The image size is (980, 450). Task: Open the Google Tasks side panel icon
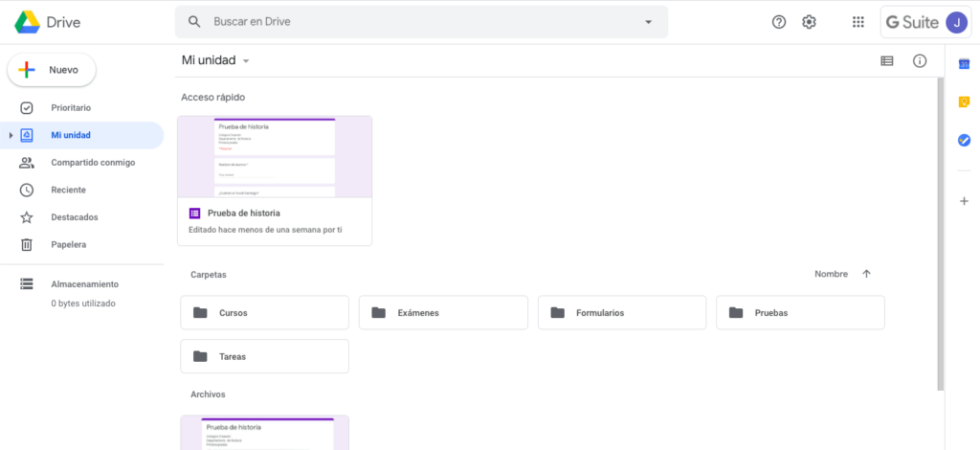pyautogui.click(x=964, y=141)
